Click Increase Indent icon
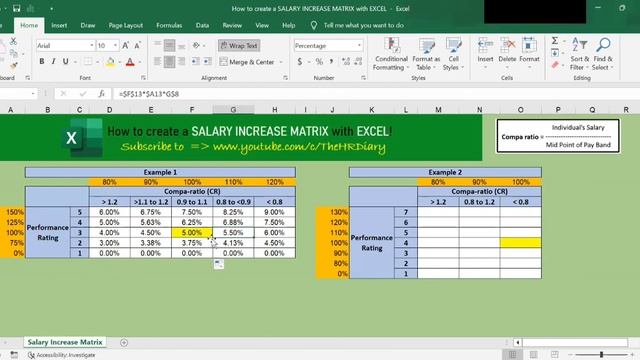The image size is (640, 360). click(208, 62)
